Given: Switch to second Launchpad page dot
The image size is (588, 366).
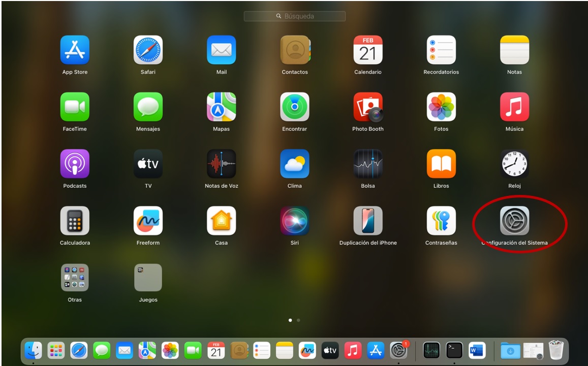Looking at the screenshot, I should pos(298,320).
